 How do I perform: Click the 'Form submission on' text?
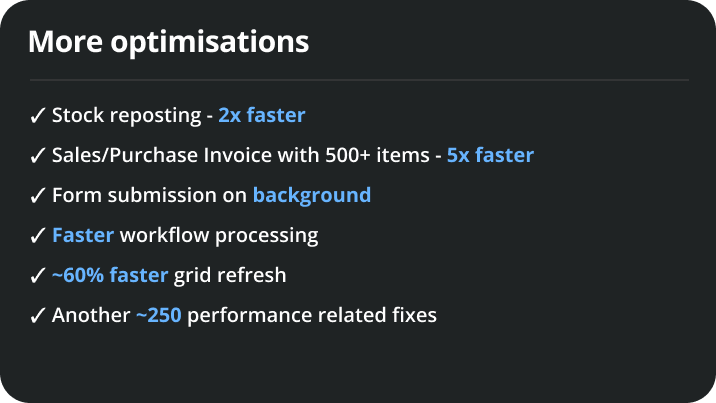point(149,195)
